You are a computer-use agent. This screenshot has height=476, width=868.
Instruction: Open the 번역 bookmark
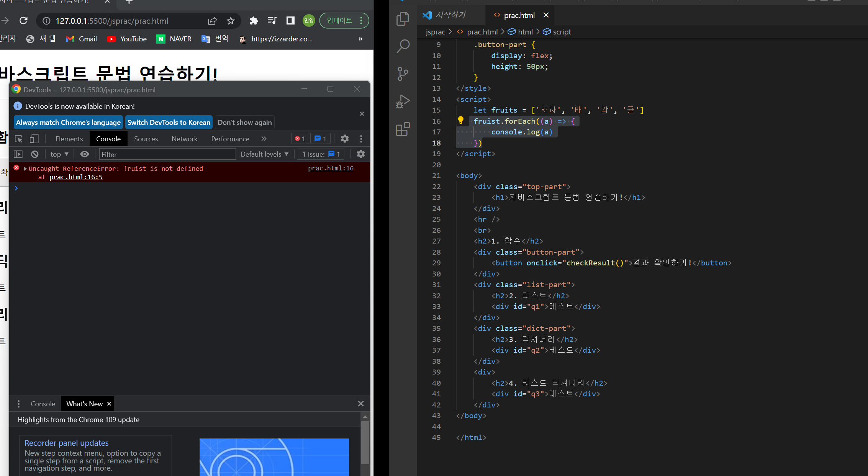coord(215,39)
